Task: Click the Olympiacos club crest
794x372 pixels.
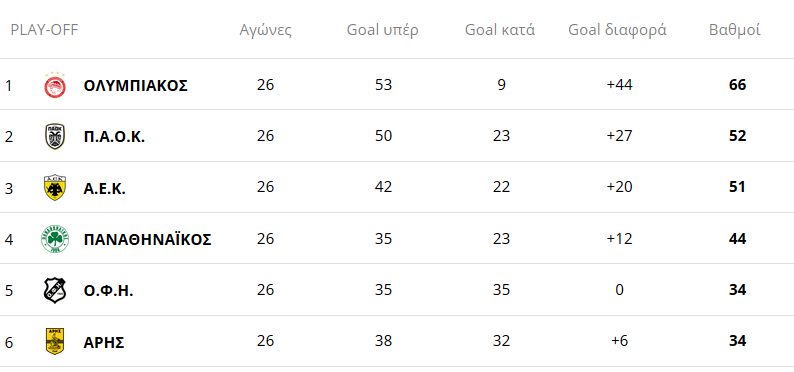Action: click(x=55, y=85)
